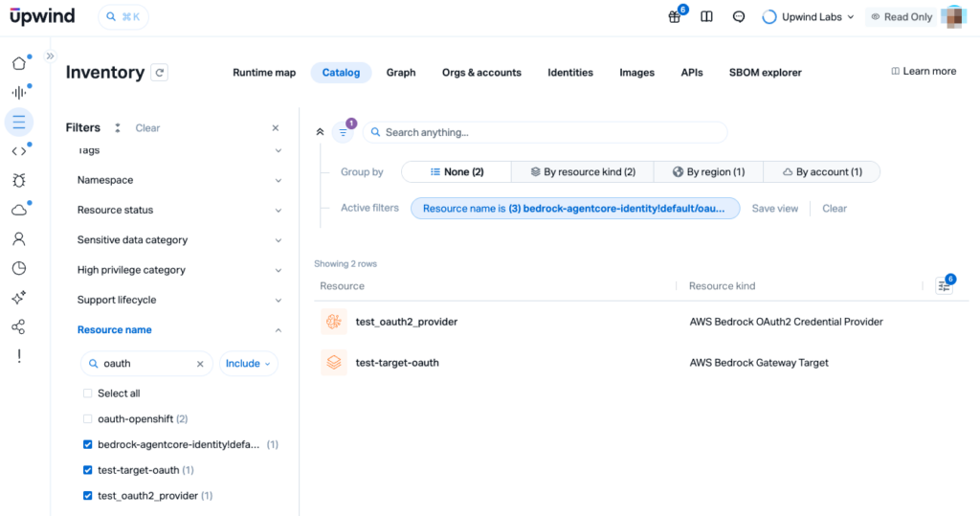The image size is (980, 516).
Task: Open the Upwind Labs organization dropdown
Action: (809, 16)
